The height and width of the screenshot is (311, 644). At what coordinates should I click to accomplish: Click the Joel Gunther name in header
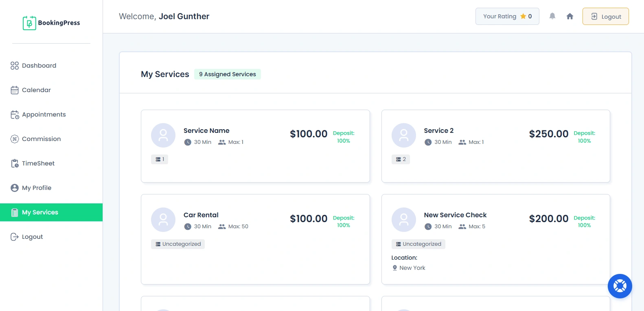coord(184,16)
